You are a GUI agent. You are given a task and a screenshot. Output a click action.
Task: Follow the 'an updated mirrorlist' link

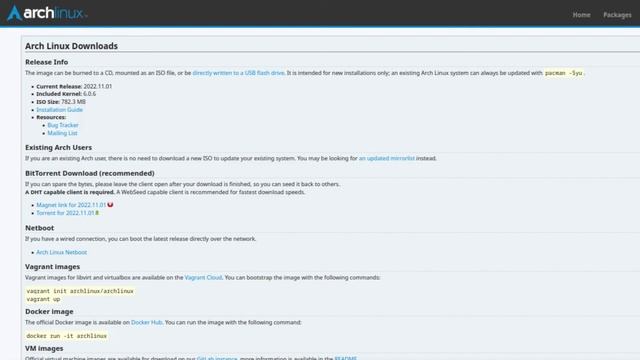point(387,158)
